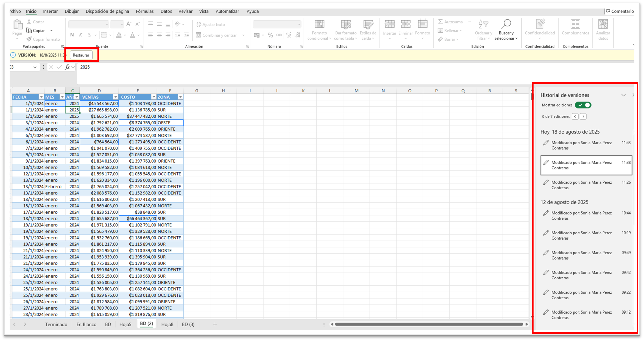Screen dimensions: 644x341
Task: Collapse the Historial de versiones chevron
Action: coord(623,95)
